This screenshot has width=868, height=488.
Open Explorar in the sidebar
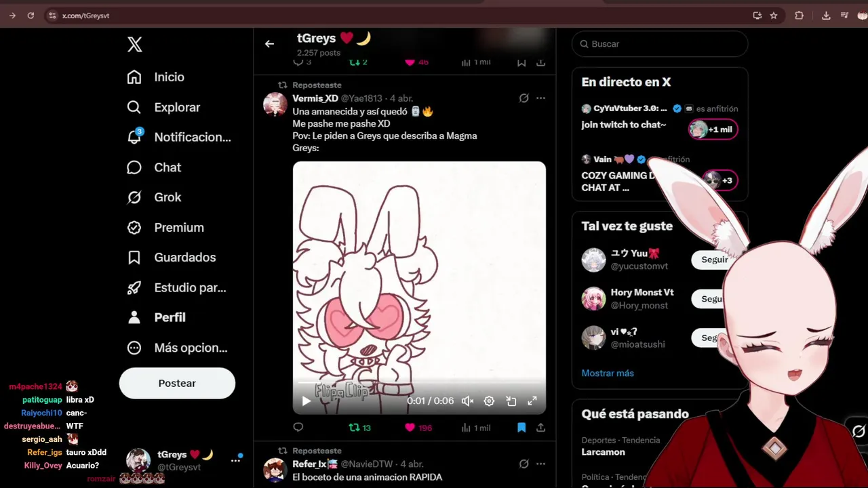163,107
